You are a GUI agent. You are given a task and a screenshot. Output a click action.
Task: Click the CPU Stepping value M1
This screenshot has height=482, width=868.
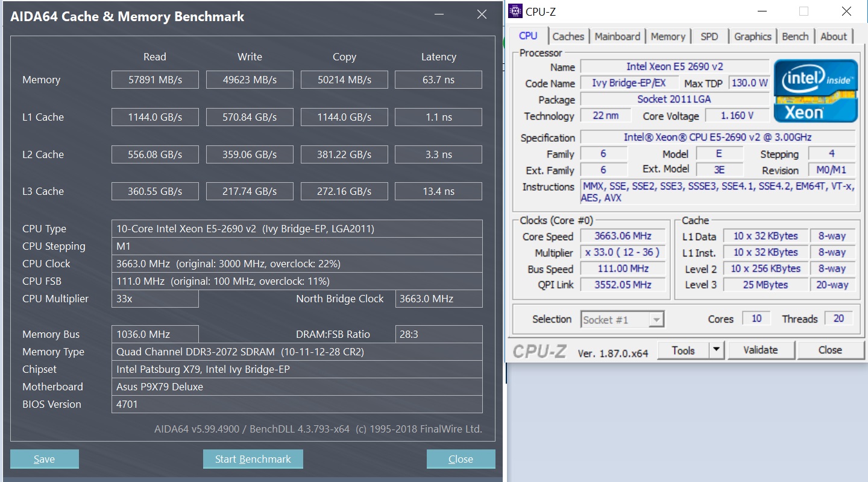297,246
